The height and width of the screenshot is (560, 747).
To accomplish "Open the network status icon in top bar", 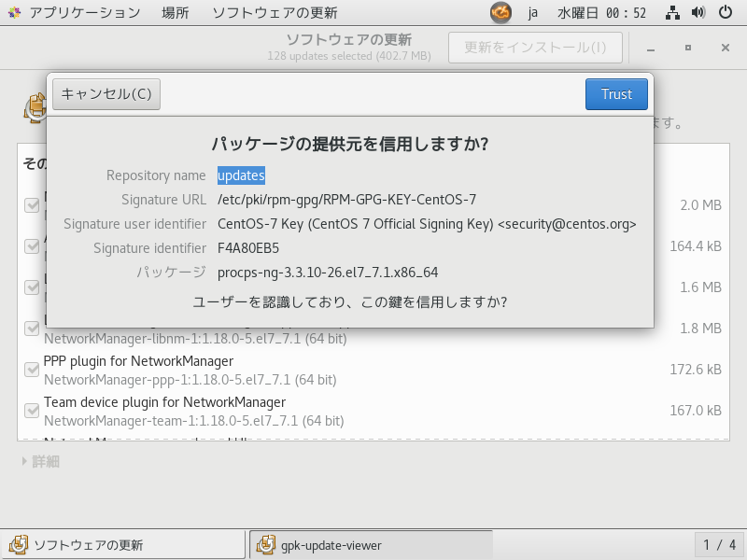I will click(672, 12).
